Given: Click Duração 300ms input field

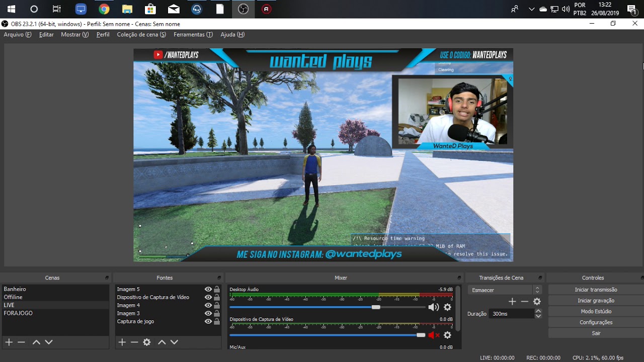Looking at the screenshot, I should click(512, 313).
